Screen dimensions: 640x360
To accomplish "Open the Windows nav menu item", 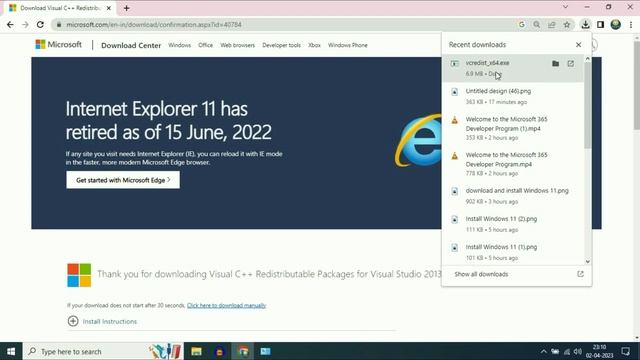I will point(179,45).
